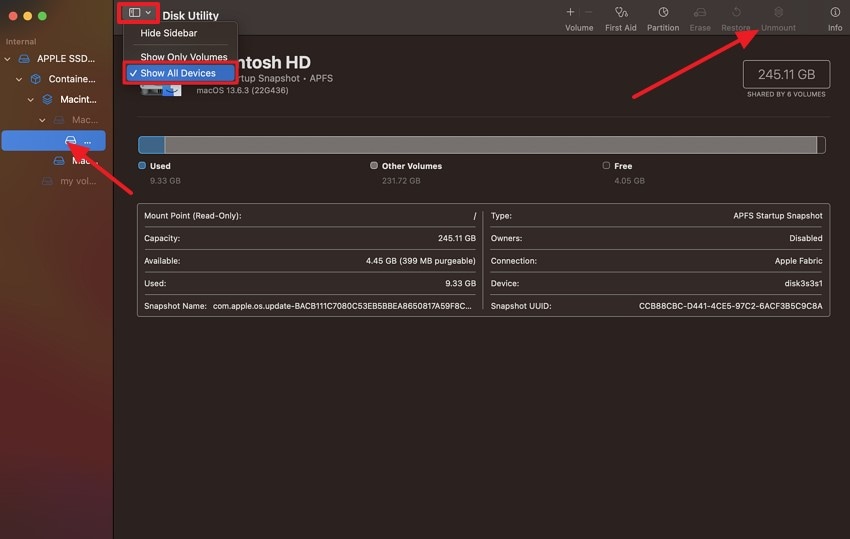Click the Disk Utility window title
Viewport: 850px width, 539px height.
190,16
